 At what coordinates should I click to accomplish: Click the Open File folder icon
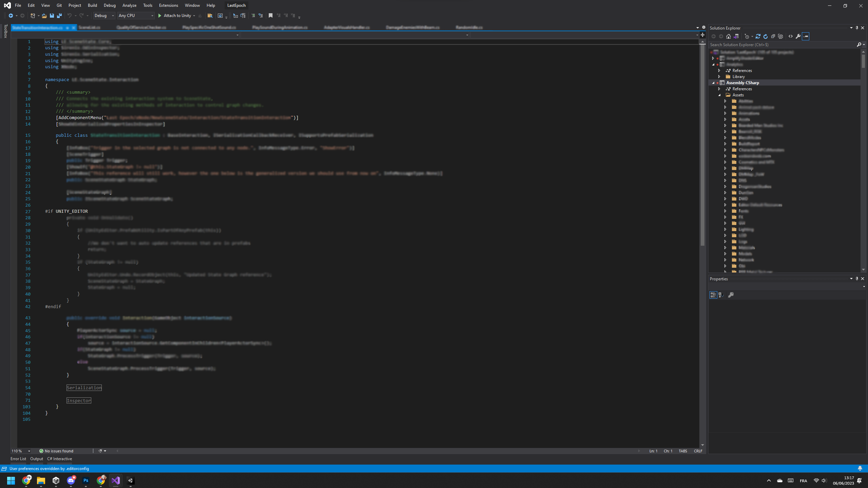click(44, 16)
